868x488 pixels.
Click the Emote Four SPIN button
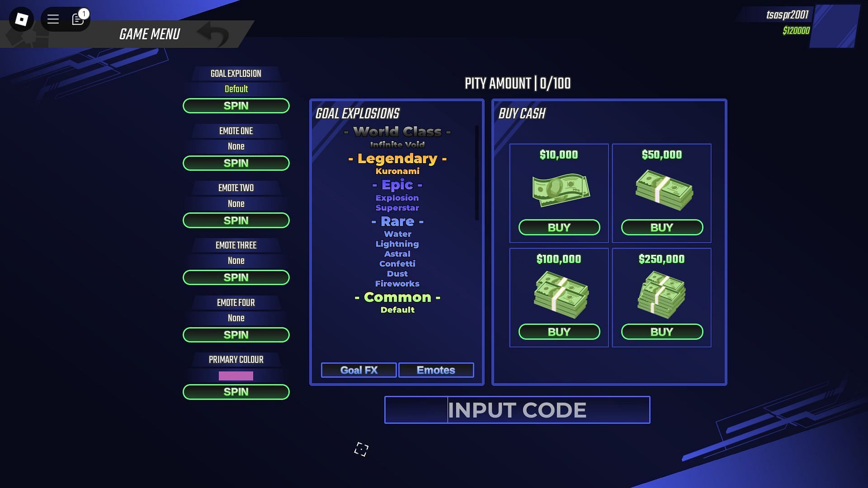click(236, 335)
